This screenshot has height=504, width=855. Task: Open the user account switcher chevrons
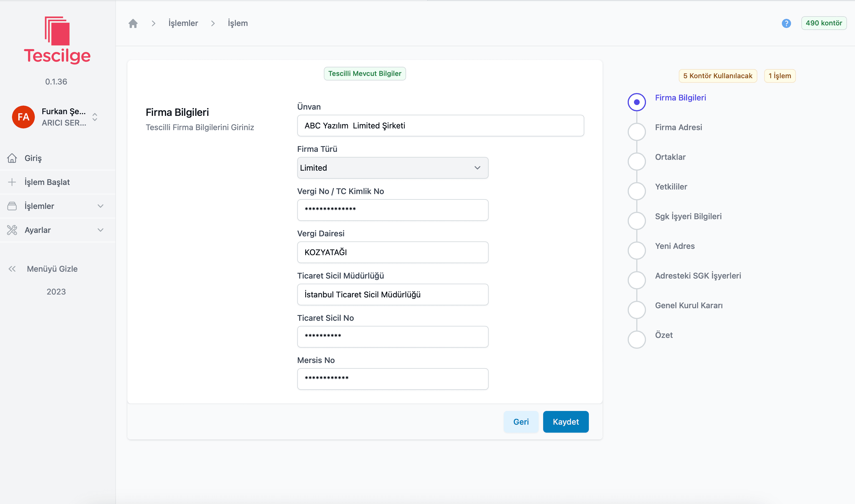(x=95, y=117)
